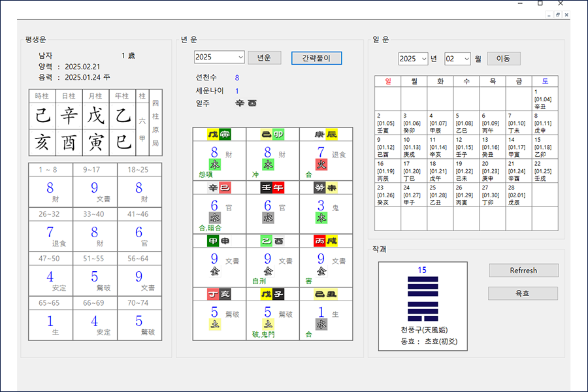588x392 pixels.
Task: Select the 丁亥 stem-branch tile
Action: tap(220, 295)
